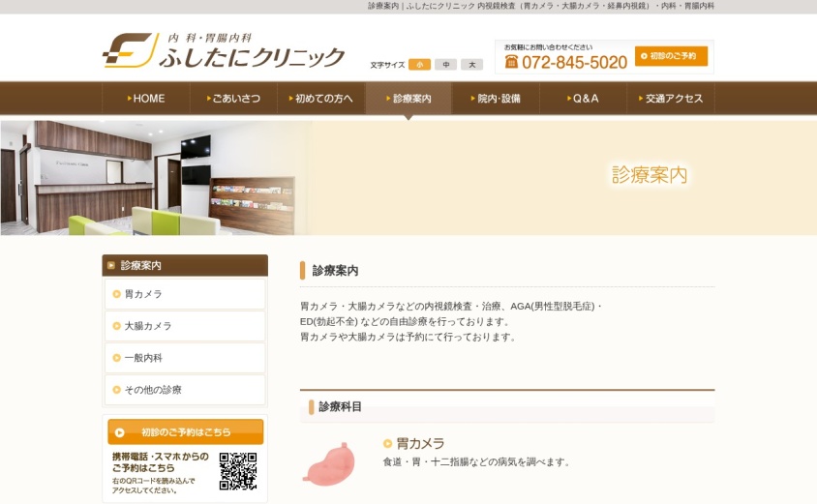Open the 大腸カメラ sidebar link
Image resolution: width=817 pixels, height=504 pixels.
[x=185, y=326]
